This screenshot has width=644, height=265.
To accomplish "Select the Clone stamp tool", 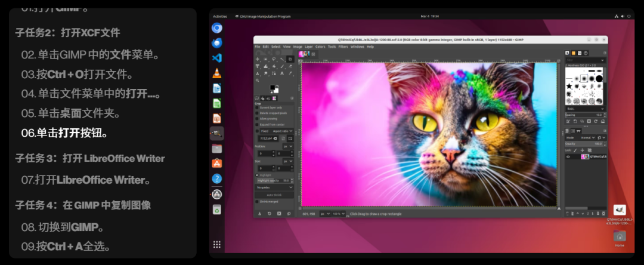I will [x=258, y=73].
